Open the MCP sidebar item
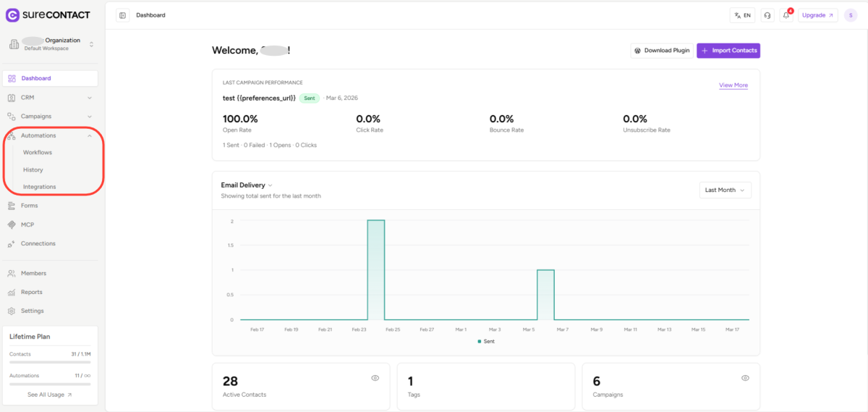868x412 pixels. [x=27, y=224]
